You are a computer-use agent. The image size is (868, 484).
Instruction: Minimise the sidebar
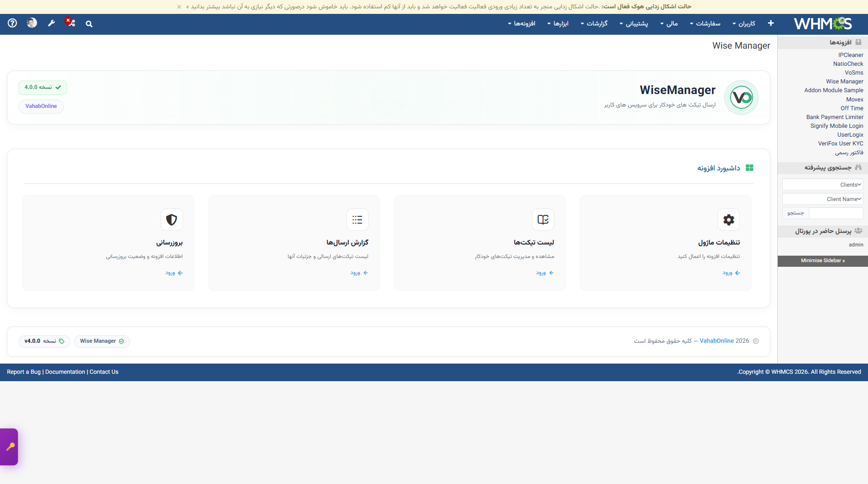823,261
